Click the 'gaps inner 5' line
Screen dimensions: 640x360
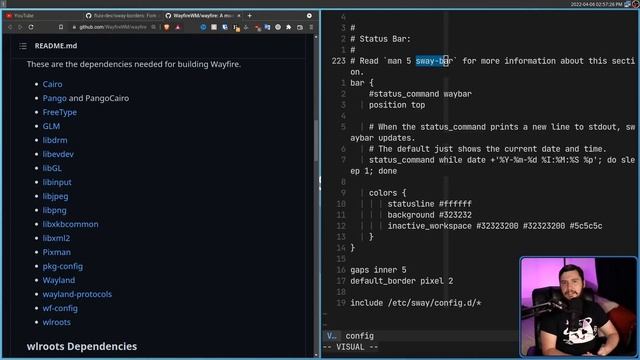point(378,270)
